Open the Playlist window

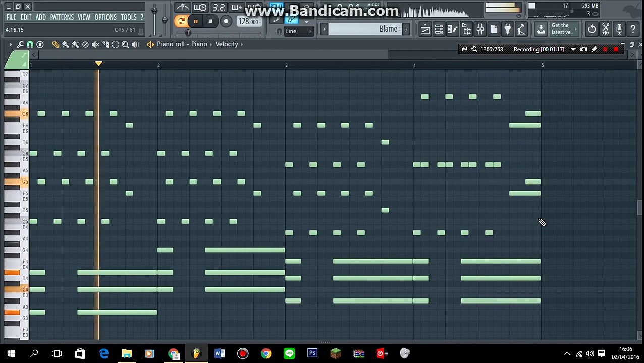pyautogui.click(x=425, y=30)
